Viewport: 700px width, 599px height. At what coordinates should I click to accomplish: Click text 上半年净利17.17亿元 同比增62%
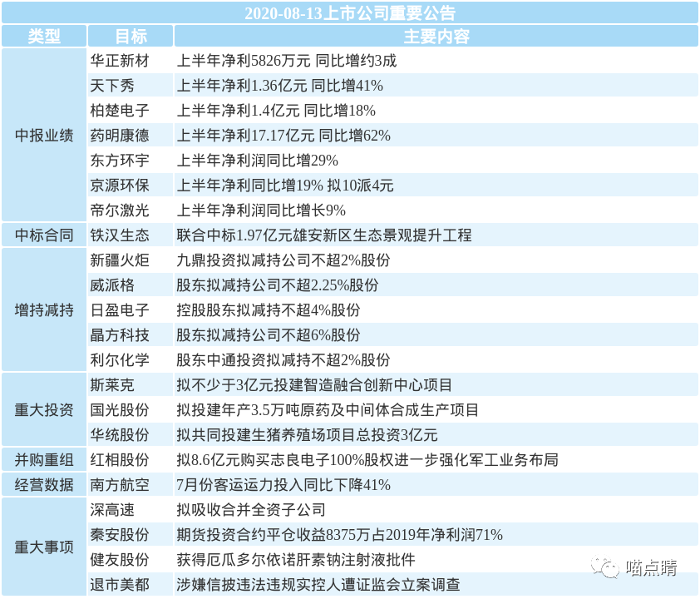283,136
